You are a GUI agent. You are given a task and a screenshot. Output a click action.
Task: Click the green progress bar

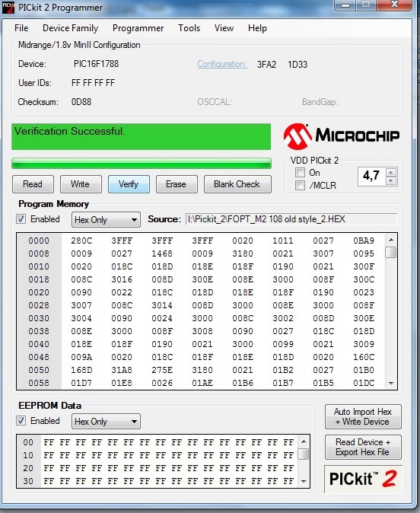tap(142, 163)
